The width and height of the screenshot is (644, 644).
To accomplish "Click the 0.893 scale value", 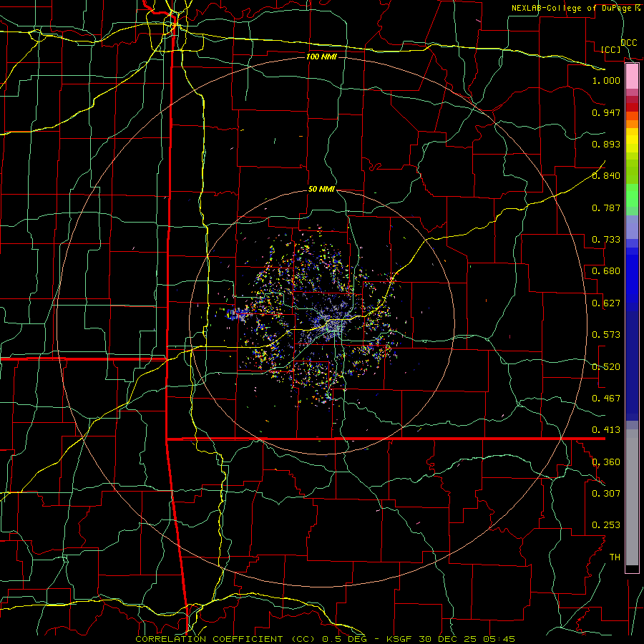I will (x=606, y=144).
